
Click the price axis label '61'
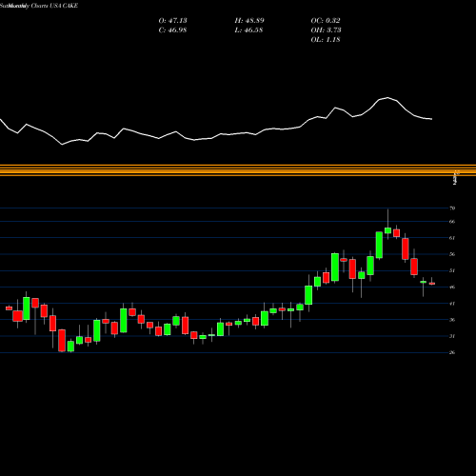click(x=452, y=238)
